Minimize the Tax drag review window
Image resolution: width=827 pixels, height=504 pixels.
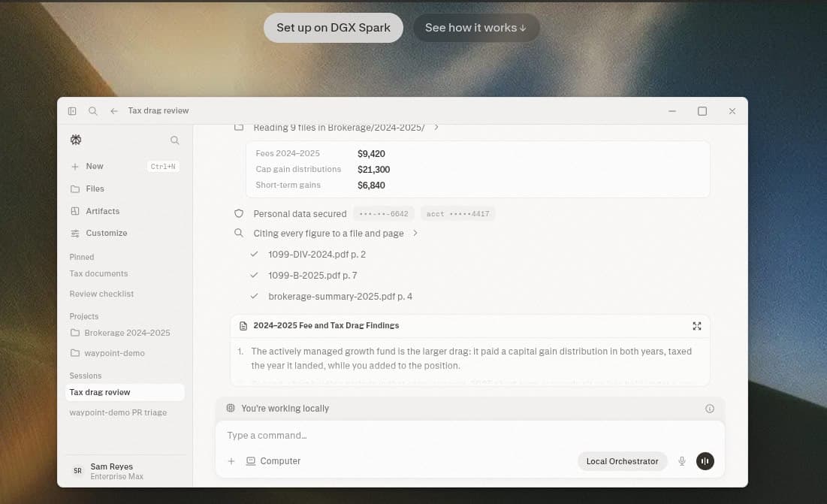pos(672,111)
